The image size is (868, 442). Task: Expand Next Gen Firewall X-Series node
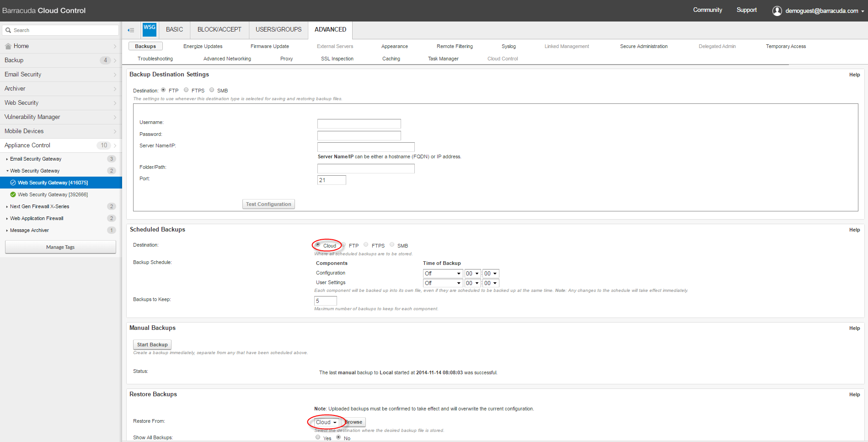point(7,207)
